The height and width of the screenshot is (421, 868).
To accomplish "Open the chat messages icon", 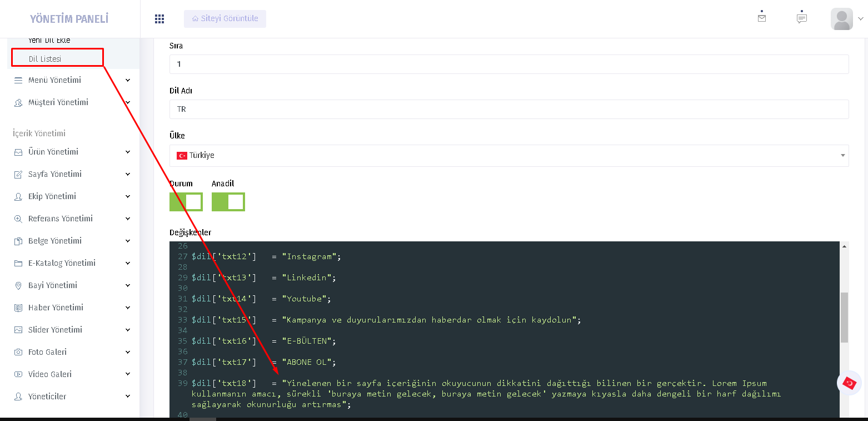I will [x=802, y=18].
